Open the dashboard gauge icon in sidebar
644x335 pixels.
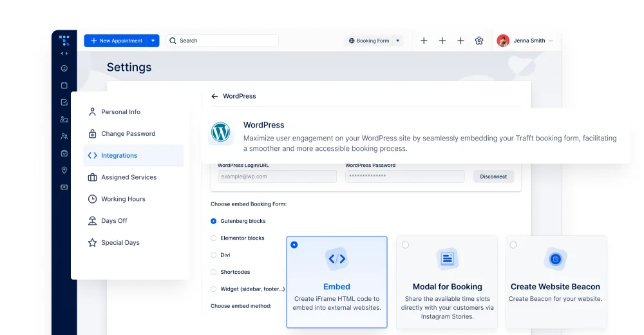click(64, 68)
